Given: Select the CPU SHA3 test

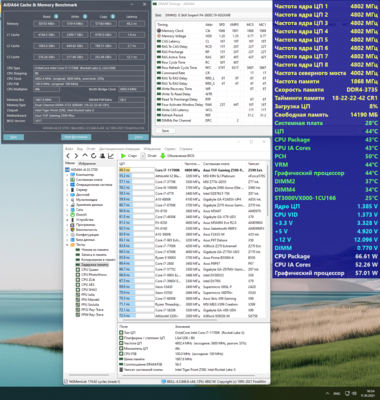Looking at the screenshot, I should [88, 290].
